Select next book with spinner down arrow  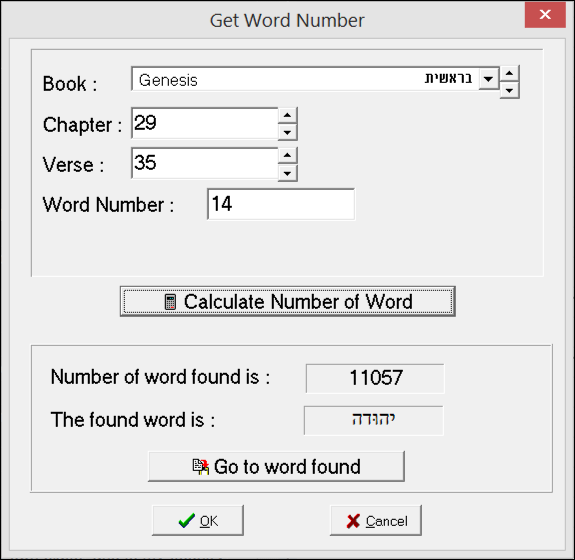[x=509, y=90]
